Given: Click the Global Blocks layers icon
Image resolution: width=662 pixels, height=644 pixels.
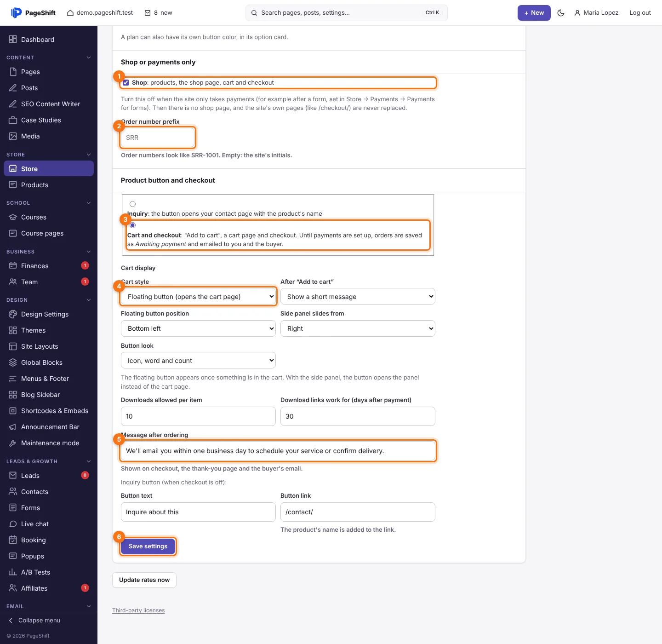Looking at the screenshot, I should click(13, 362).
